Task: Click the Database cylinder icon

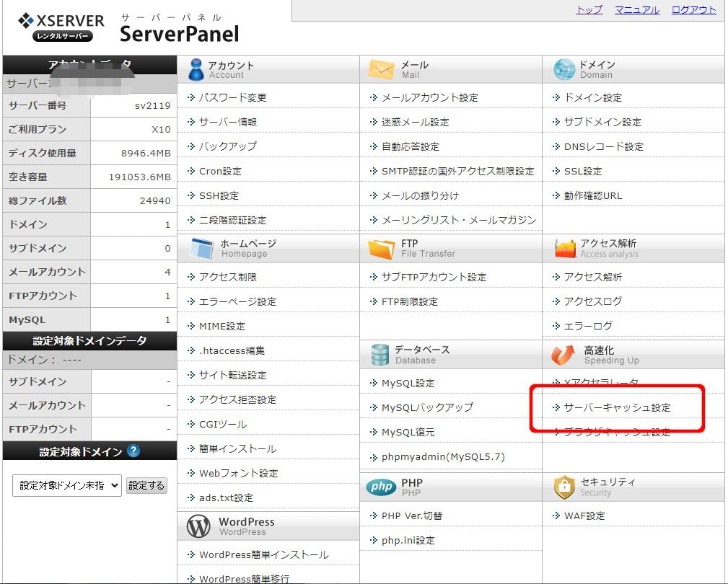Action: point(380,355)
